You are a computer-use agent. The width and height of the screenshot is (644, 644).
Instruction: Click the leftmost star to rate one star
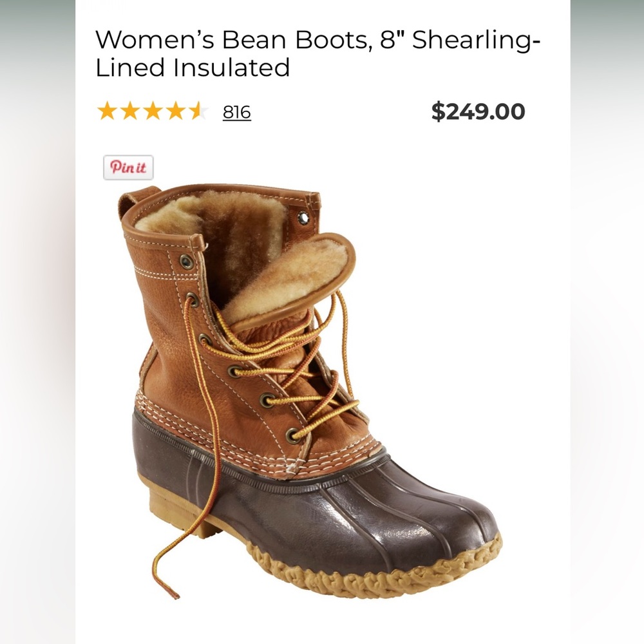(x=107, y=111)
